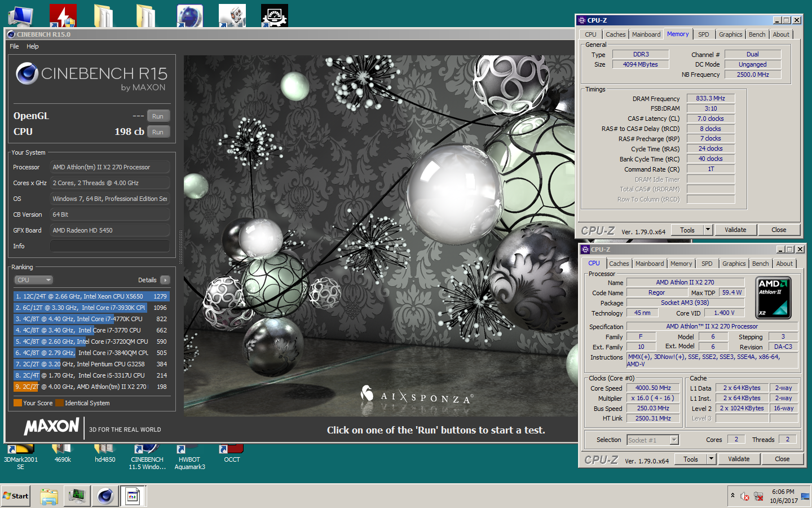812x508 pixels.
Task: Open the disconnected network tray icon
Action: [758, 497]
